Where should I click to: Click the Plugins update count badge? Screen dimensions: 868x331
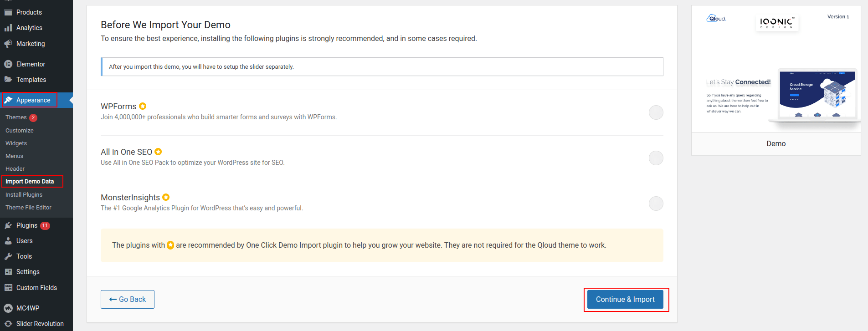click(x=45, y=225)
